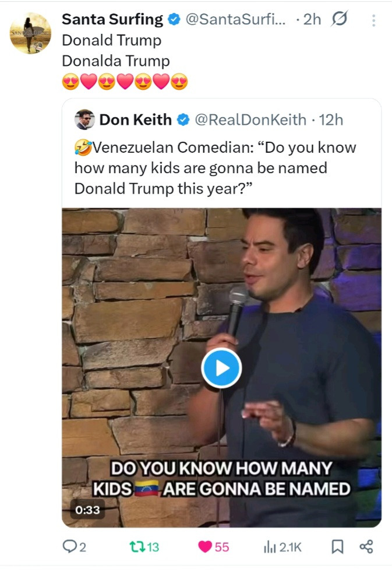The height and width of the screenshot is (572, 392).
Task: Open Don Keith's small avatar
Action: tap(84, 120)
